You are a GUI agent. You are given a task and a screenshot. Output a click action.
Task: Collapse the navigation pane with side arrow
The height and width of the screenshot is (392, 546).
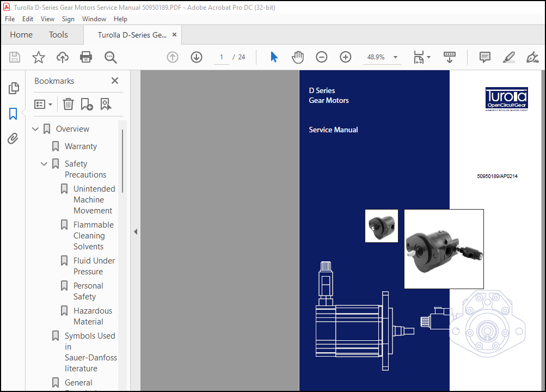[x=136, y=231]
